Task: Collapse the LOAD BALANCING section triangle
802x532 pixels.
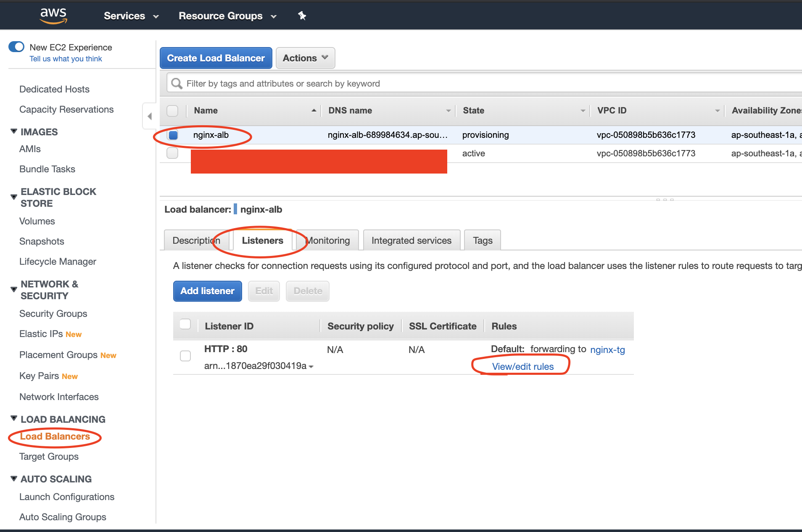Action: pos(14,419)
